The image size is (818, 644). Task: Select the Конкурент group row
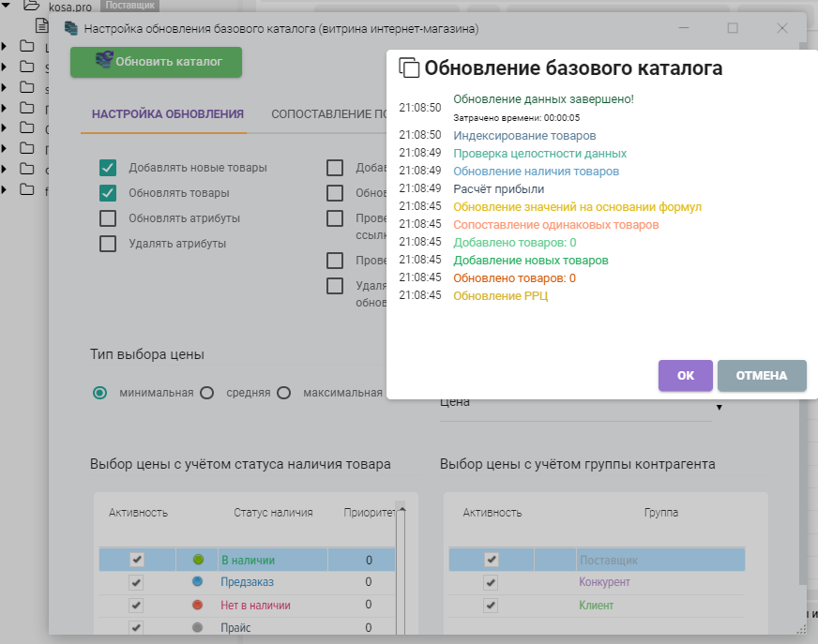point(597,582)
